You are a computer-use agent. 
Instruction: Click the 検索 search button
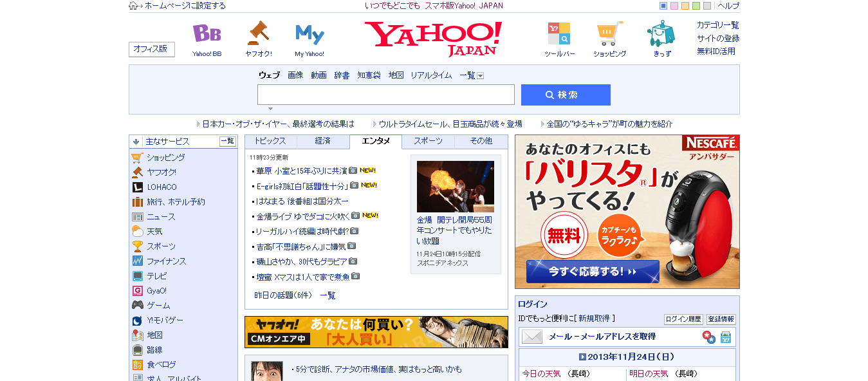566,95
